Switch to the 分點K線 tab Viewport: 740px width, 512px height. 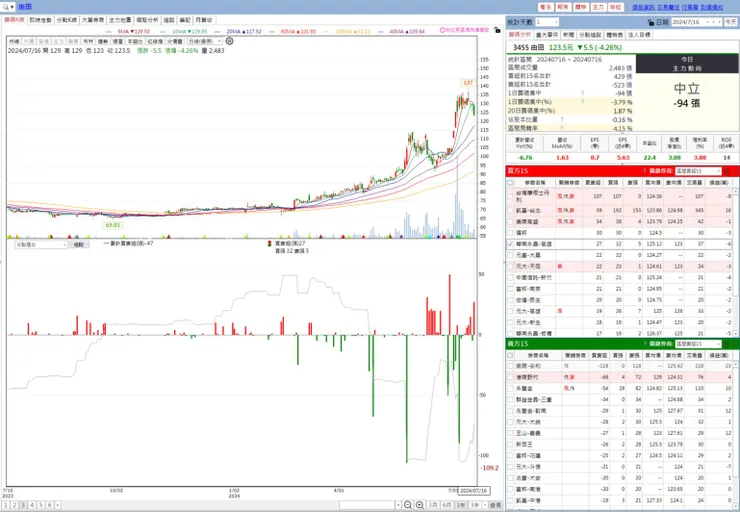point(67,20)
